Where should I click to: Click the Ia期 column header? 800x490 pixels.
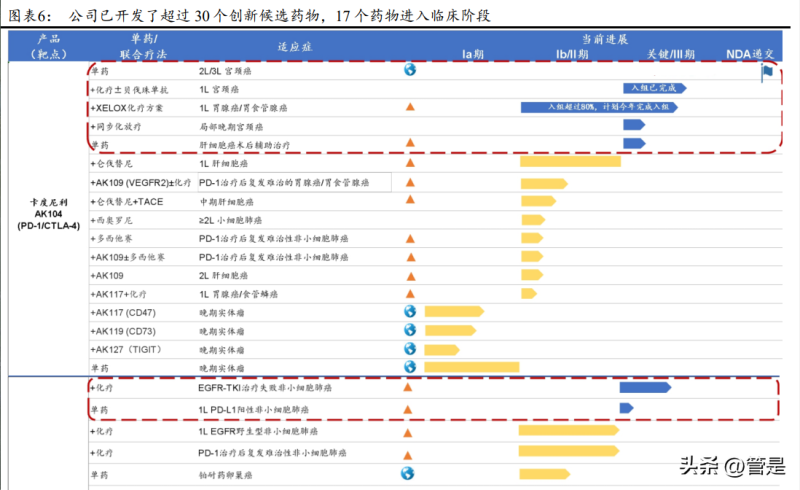click(x=472, y=54)
